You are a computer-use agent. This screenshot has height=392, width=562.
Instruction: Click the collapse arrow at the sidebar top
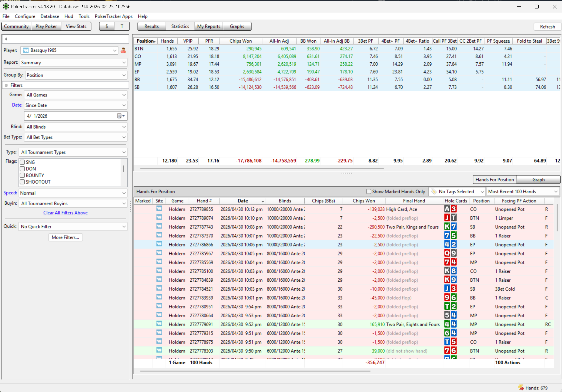[6, 39]
